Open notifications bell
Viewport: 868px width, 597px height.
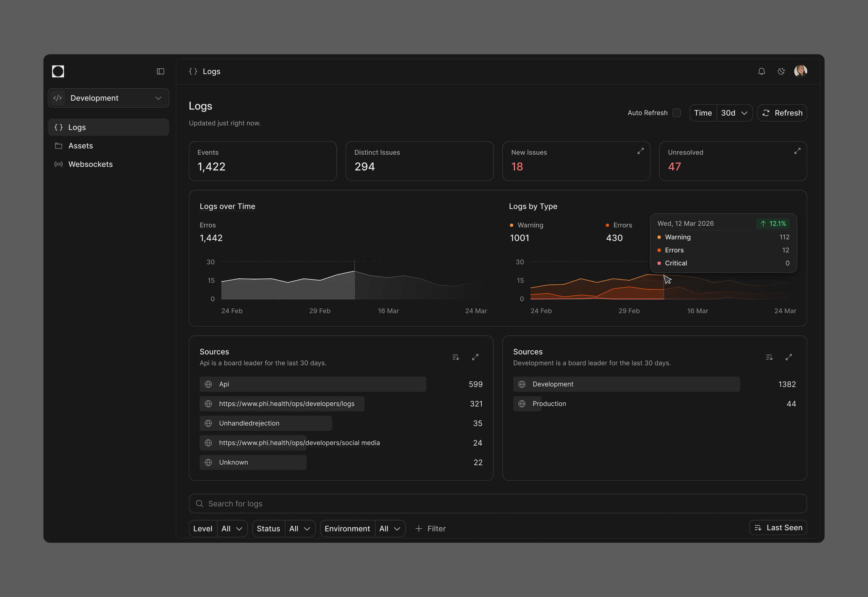click(x=761, y=71)
